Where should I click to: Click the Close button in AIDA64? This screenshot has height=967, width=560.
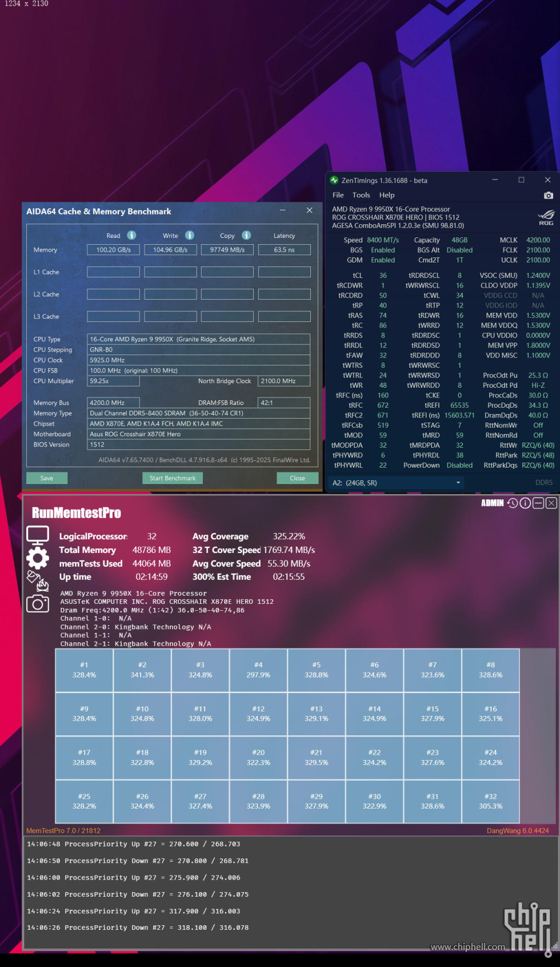[x=297, y=478]
